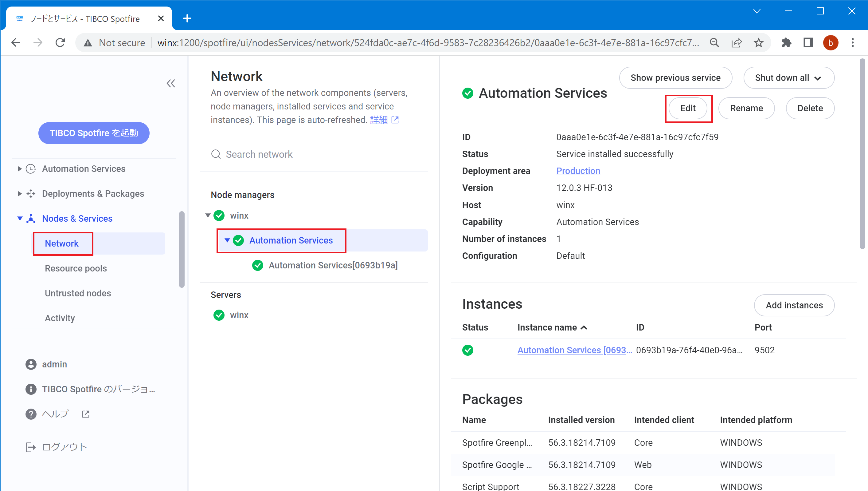Screen dimensions: 868x491
Task: Toggle the browser side panel icon
Action: 808,42
